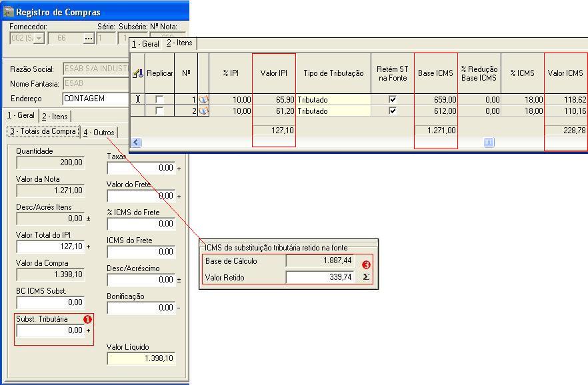
Task: Click the ellipsis lookup button beside supplier code
Action: (x=89, y=39)
